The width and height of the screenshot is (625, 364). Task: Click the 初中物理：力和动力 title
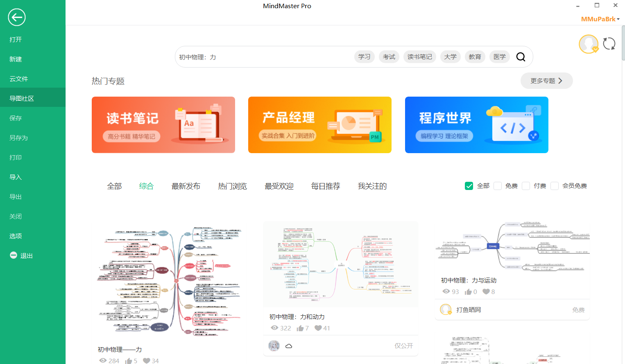point(297,317)
